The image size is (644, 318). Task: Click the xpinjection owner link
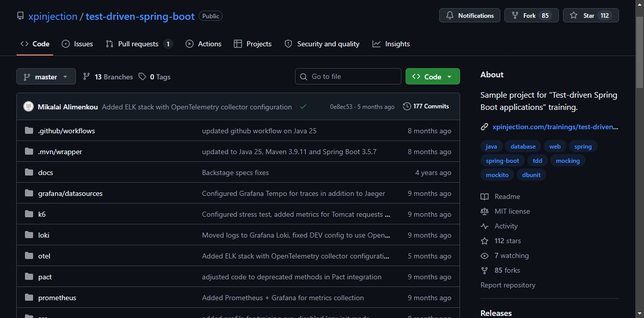point(53,16)
